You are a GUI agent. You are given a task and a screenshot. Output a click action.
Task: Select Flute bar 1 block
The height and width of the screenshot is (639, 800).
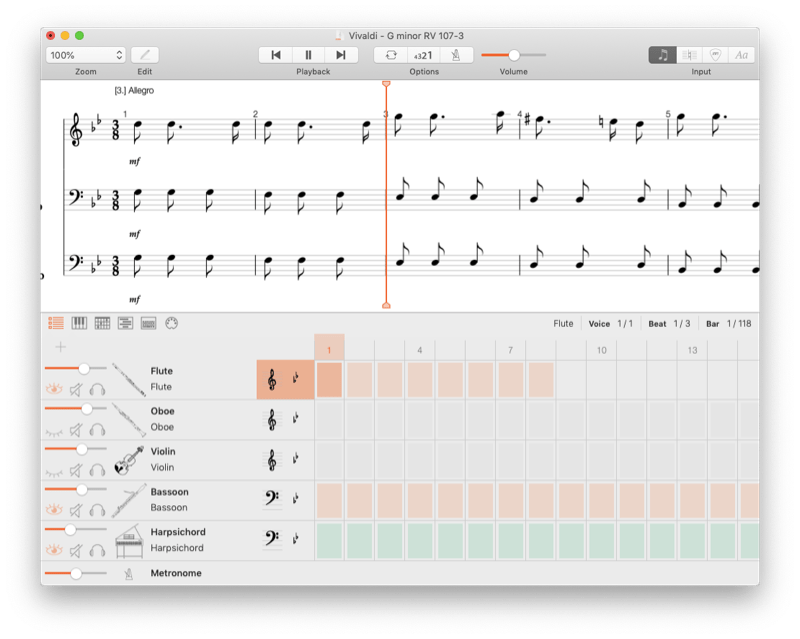click(329, 380)
